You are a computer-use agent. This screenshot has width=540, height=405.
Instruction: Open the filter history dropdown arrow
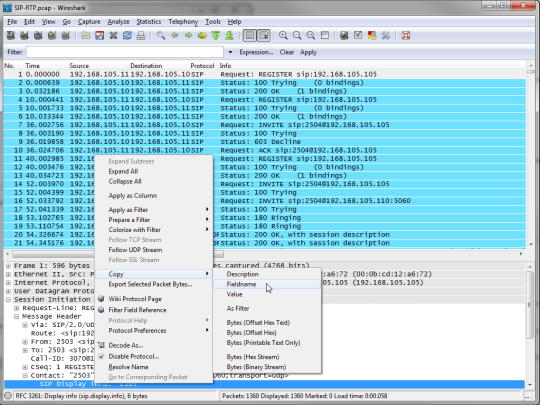(230, 52)
